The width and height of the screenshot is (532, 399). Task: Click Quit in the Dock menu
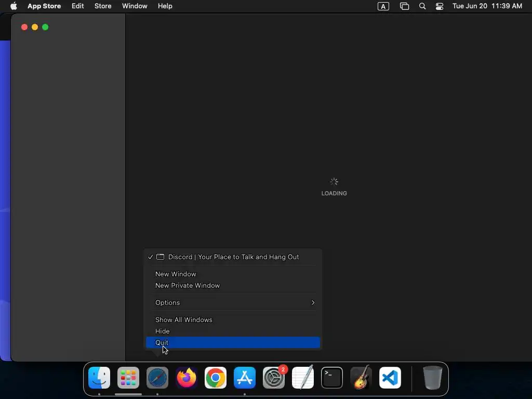pos(233,342)
